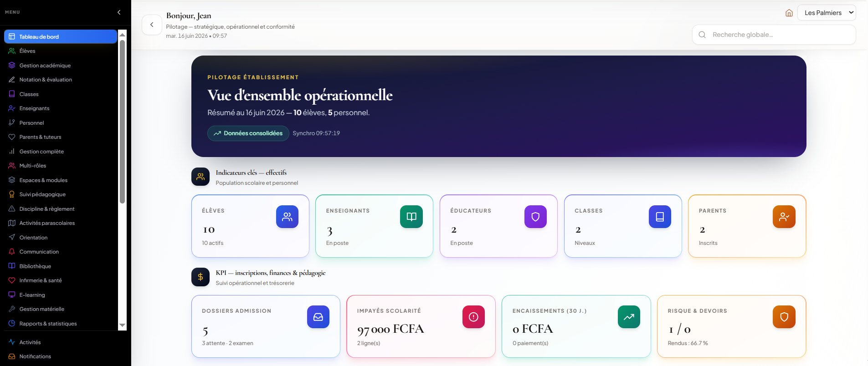Select Rapports & statistiques
This screenshot has width=868, height=366.
(x=61, y=324)
